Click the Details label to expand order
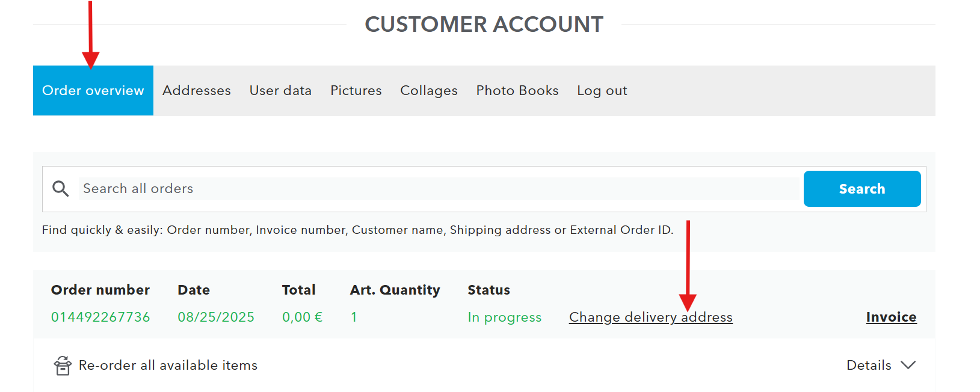Viewport: 980px width, 392px height. coord(869,365)
